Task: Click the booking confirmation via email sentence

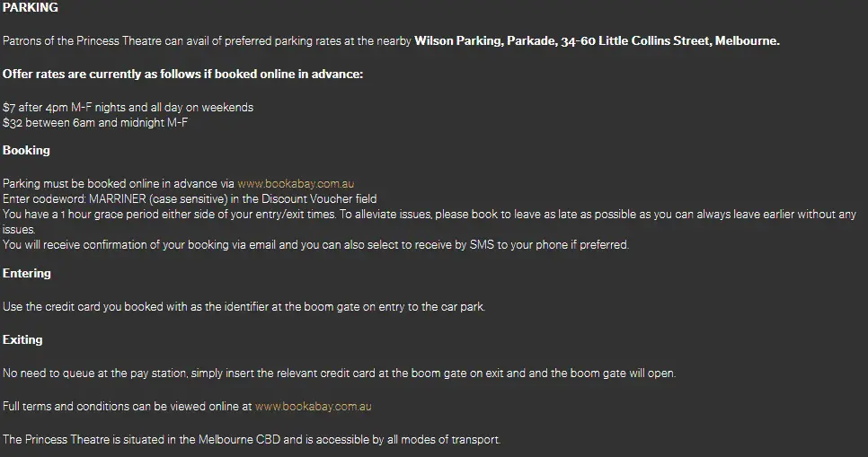Action: (x=315, y=244)
